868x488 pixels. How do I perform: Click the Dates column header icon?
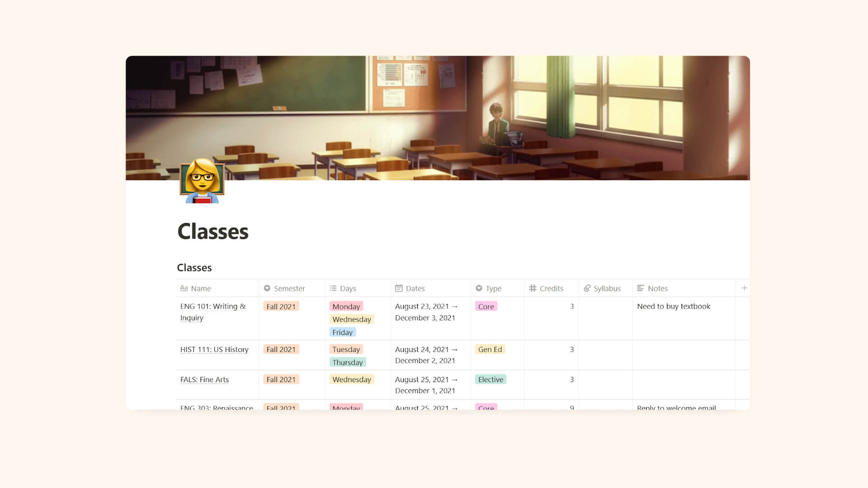click(399, 288)
